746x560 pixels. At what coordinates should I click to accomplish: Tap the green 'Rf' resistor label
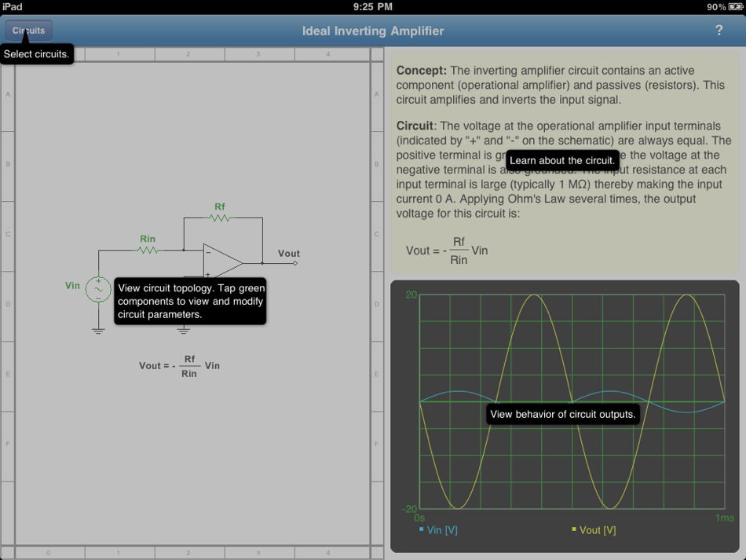click(x=220, y=207)
